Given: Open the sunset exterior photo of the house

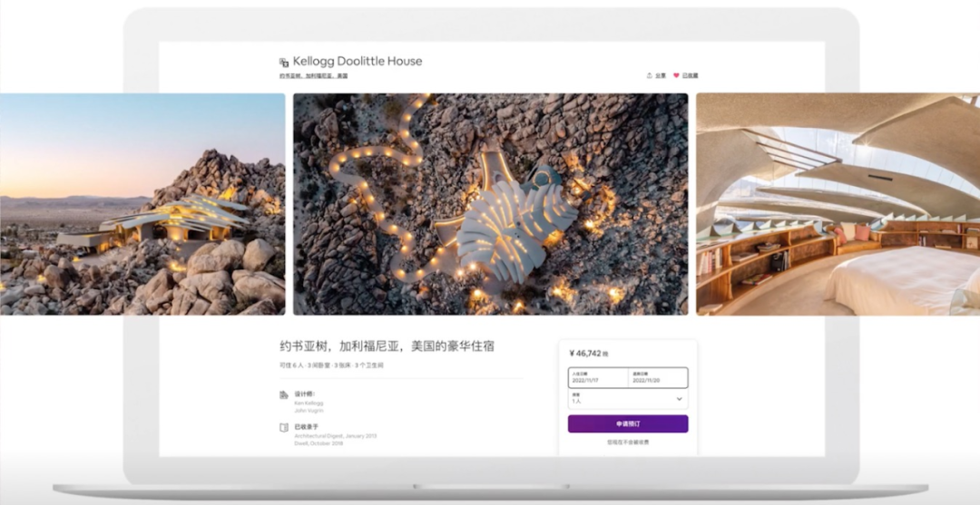Looking at the screenshot, I should coord(142,204).
